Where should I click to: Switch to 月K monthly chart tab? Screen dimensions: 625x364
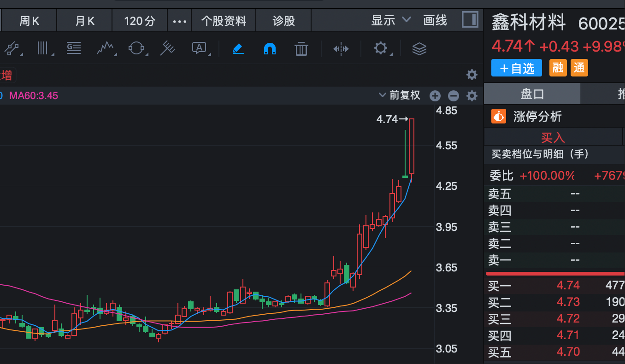[x=85, y=21]
